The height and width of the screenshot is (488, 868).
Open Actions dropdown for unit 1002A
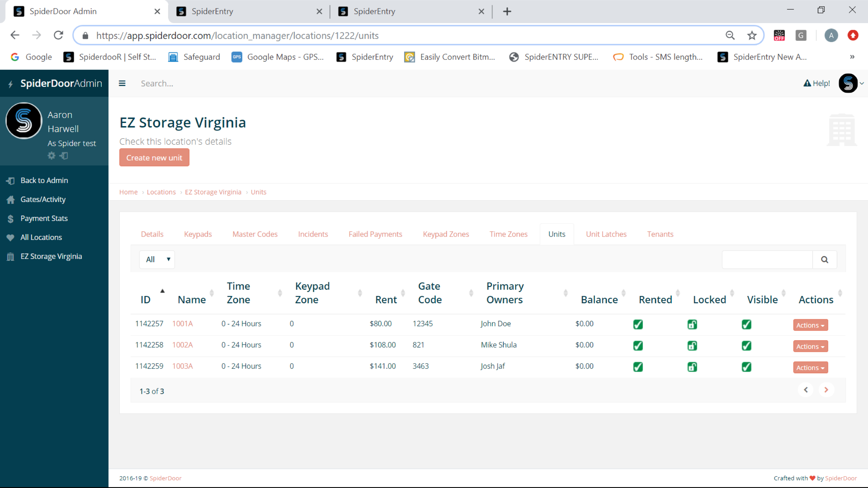810,346
